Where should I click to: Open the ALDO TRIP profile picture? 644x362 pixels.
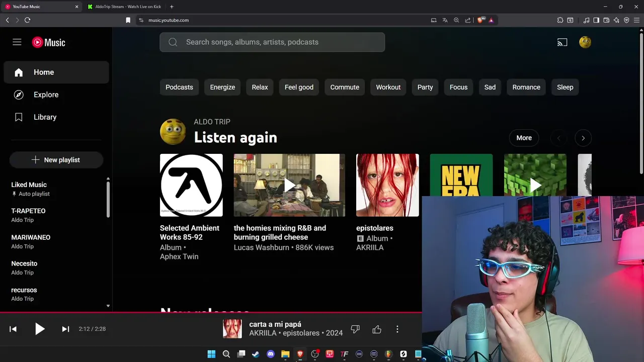[x=173, y=132]
